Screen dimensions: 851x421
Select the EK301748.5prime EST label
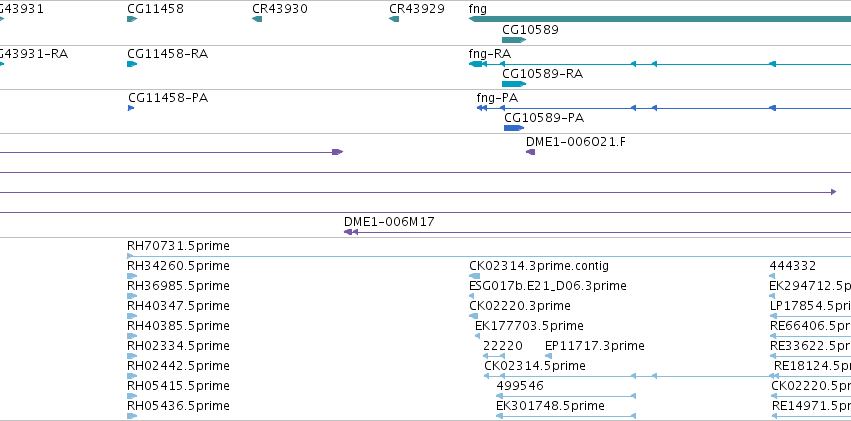coord(550,406)
